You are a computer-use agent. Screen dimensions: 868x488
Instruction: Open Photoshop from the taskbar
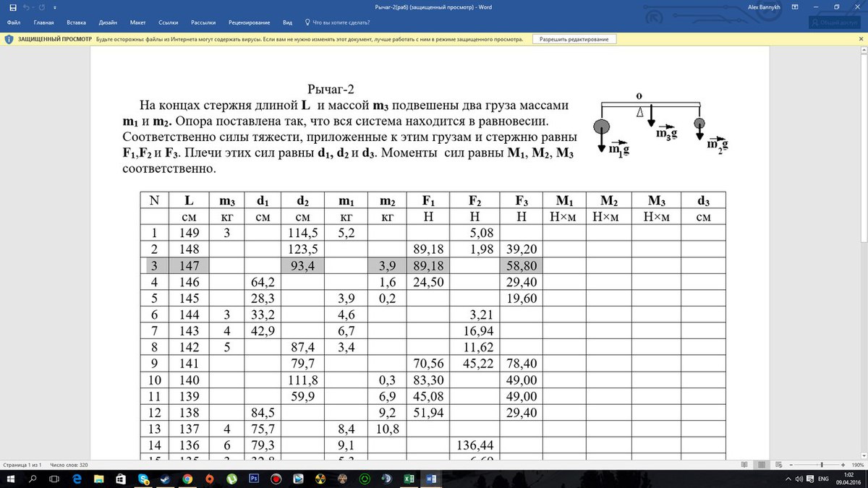254,479
